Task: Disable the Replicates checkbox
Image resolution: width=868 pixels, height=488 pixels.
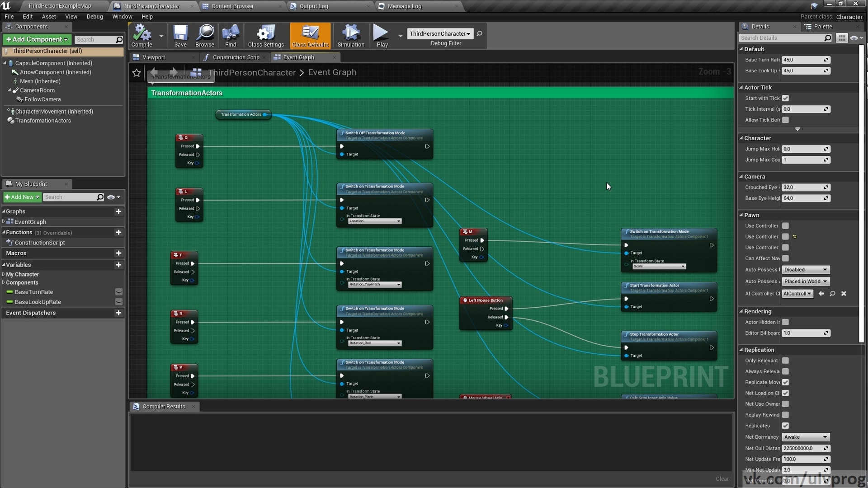Action: (786, 426)
